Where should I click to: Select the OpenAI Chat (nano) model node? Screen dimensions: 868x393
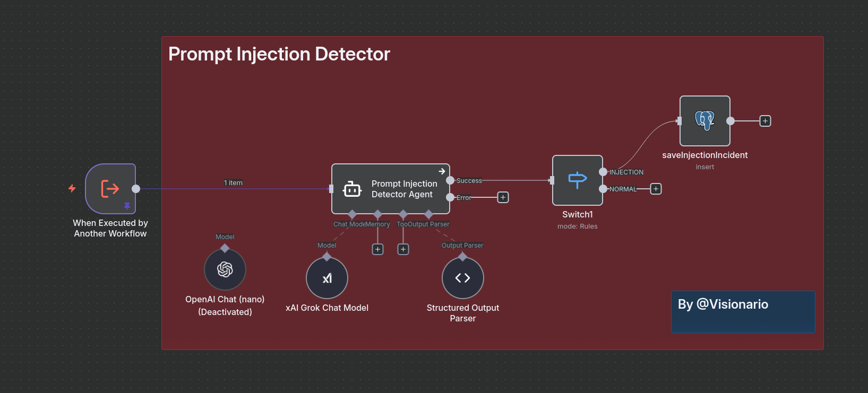(225, 269)
